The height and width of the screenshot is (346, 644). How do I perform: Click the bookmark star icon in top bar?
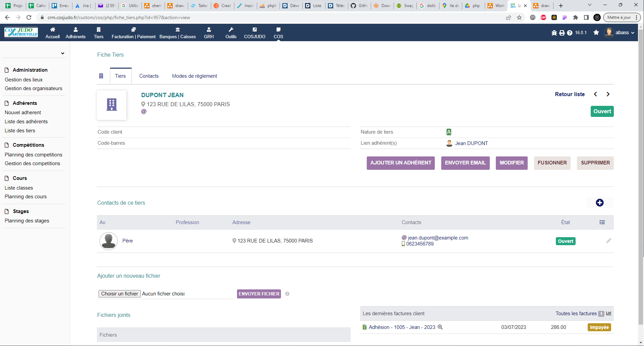coord(596,32)
